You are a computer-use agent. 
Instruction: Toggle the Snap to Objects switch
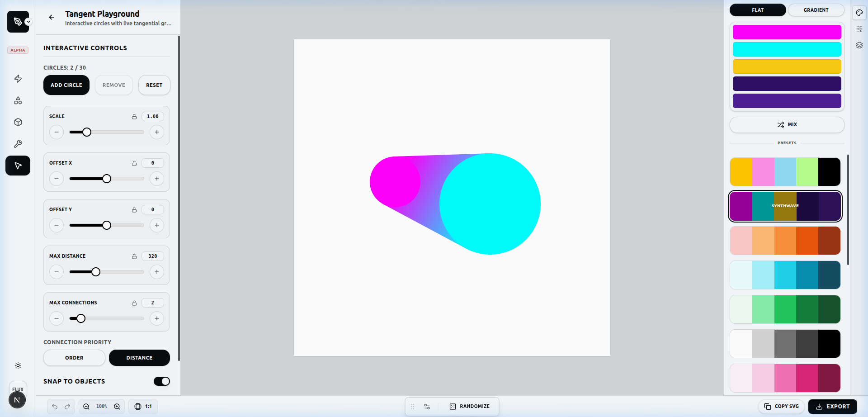(161, 381)
